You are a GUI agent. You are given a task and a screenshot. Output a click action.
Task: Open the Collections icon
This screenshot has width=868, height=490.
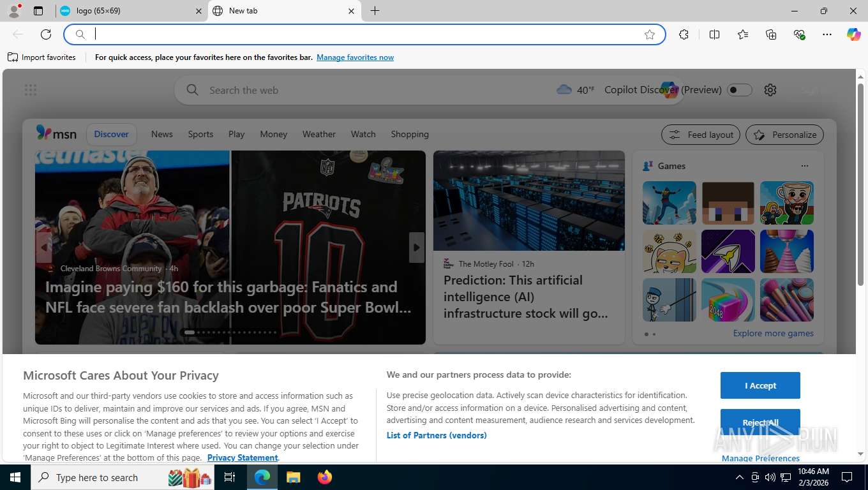(x=771, y=34)
